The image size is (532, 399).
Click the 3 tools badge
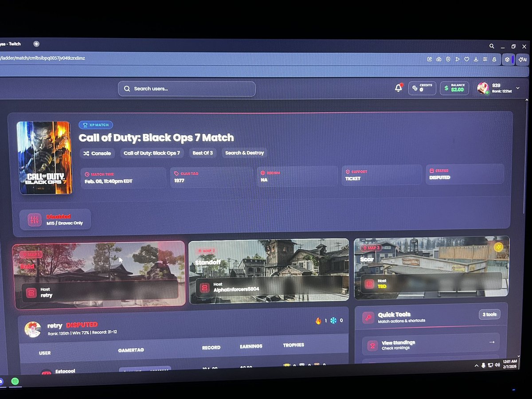pyautogui.click(x=490, y=315)
